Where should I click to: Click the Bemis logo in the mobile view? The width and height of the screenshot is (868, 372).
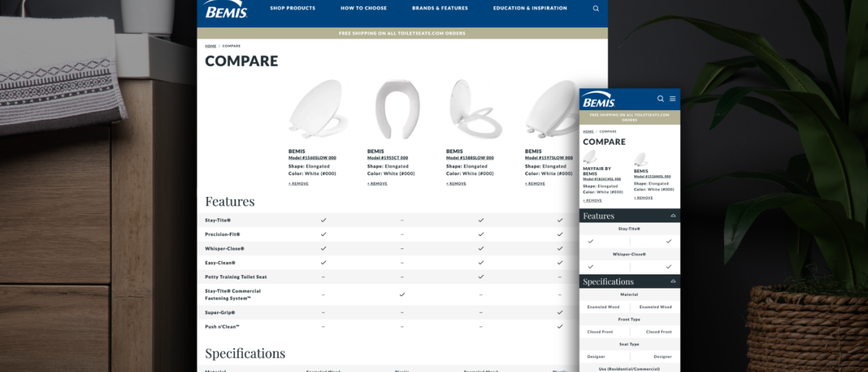tap(598, 98)
